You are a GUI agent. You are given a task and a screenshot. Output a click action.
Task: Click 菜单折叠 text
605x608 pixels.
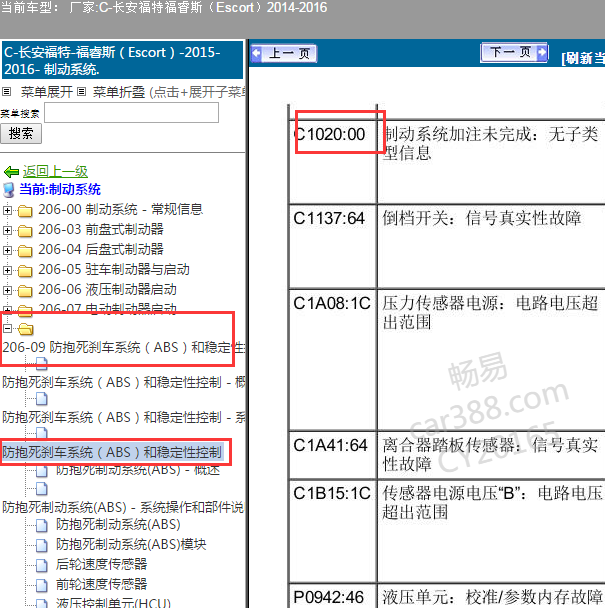(119, 92)
